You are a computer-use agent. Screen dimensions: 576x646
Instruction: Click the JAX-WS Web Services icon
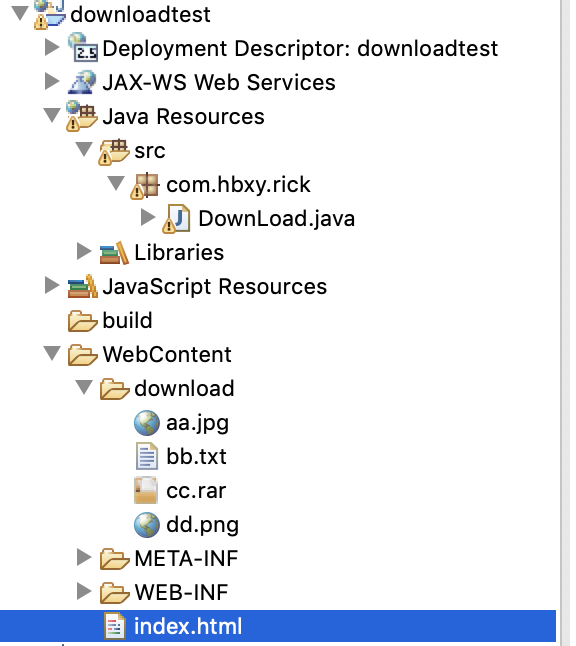point(82,82)
